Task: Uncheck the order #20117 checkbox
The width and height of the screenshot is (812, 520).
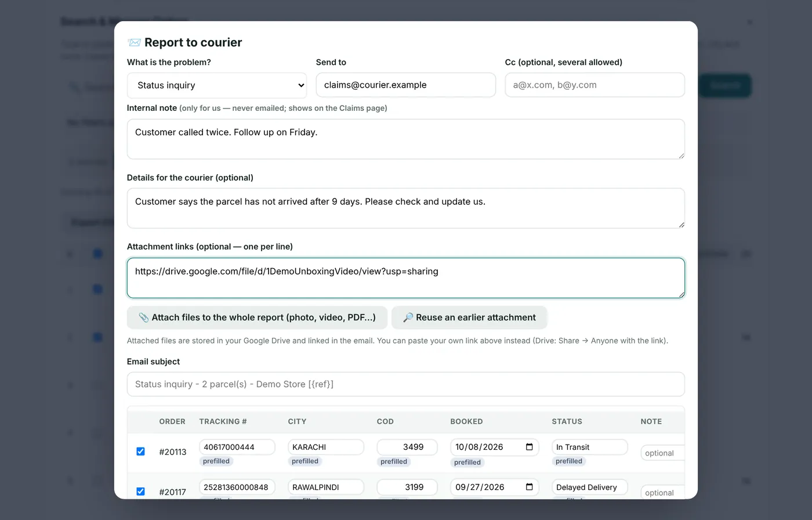Action: pos(140,492)
